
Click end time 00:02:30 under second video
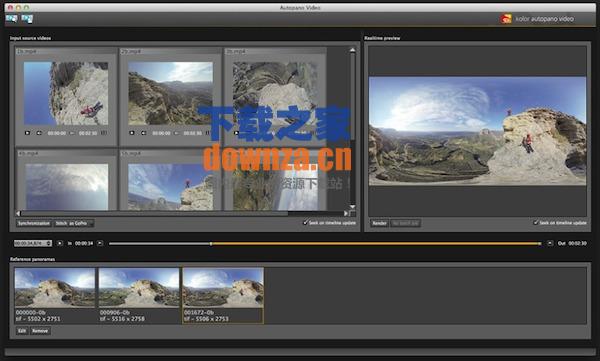tap(192, 133)
